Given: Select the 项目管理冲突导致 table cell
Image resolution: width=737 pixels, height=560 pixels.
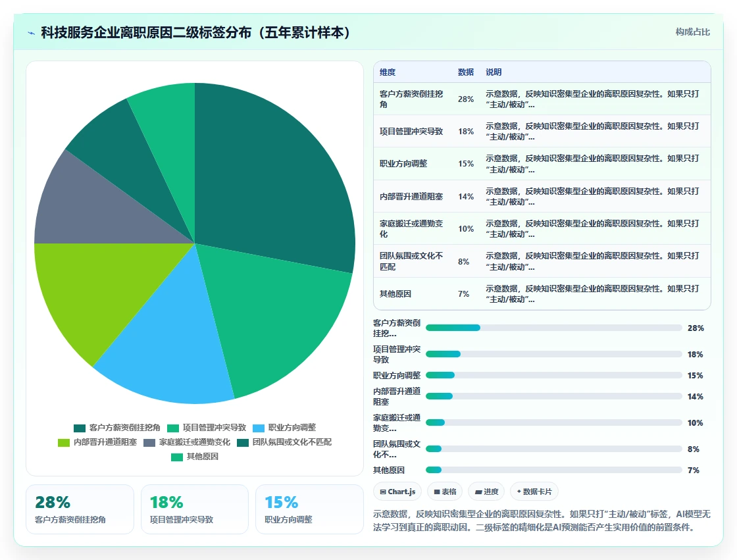Looking at the screenshot, I should (x=411, y=131).
